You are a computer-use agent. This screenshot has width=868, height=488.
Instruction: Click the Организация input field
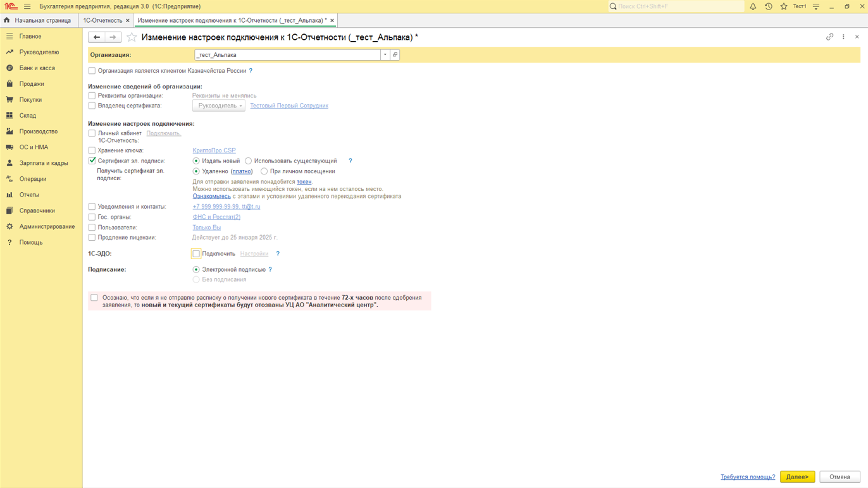[287, 55]
